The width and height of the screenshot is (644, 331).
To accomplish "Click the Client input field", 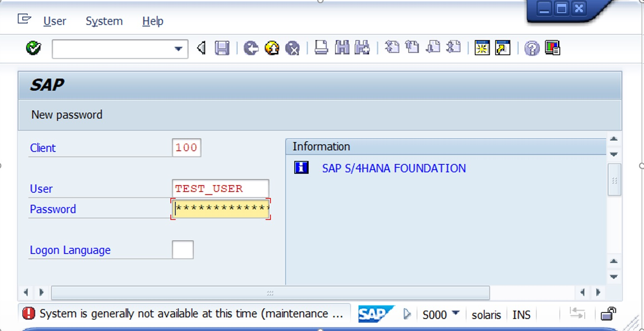I will coord(187,148).
